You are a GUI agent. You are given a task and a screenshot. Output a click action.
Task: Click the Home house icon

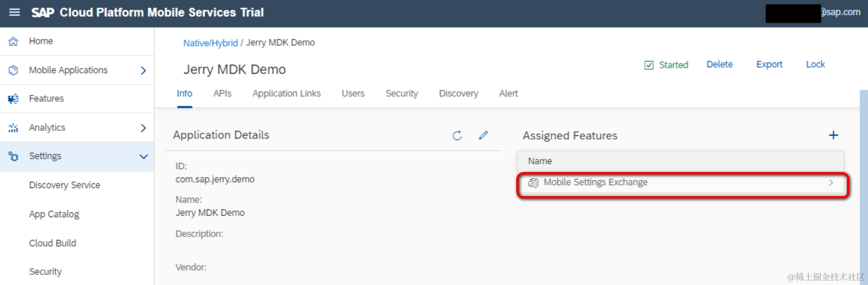click(14, 41)
